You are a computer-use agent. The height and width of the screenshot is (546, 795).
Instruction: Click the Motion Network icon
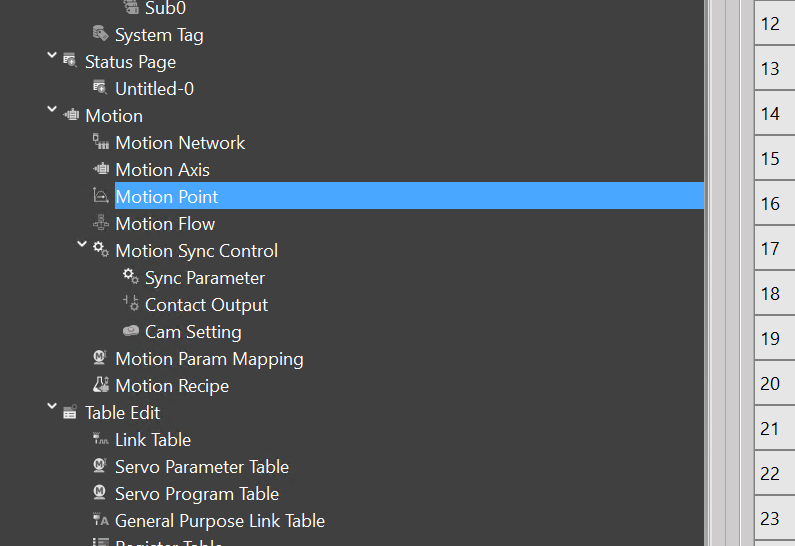click(100, 143)
